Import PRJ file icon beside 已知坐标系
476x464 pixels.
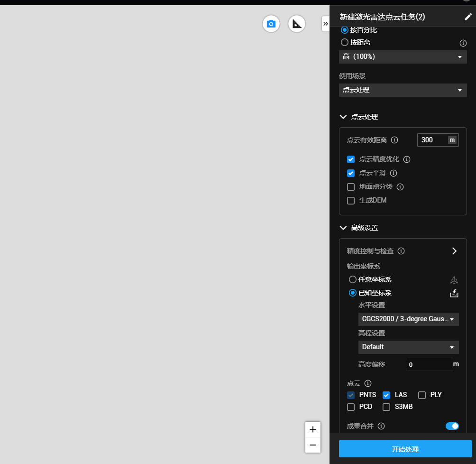click(454, 293)
